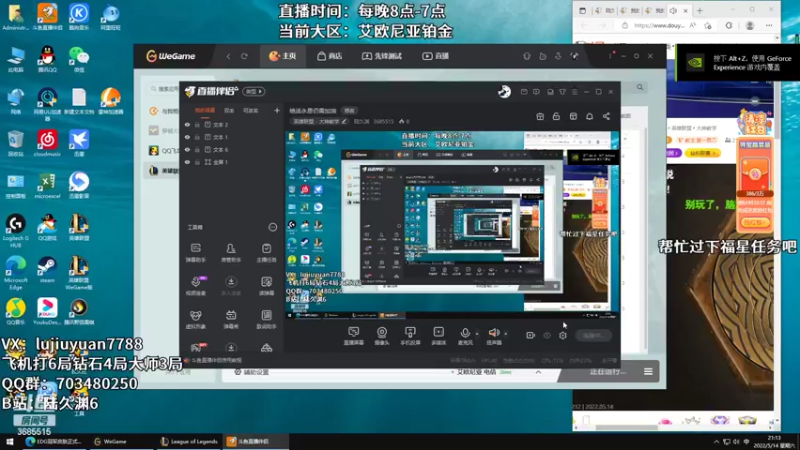Click the record video icon in stream controls

(531, 335)
